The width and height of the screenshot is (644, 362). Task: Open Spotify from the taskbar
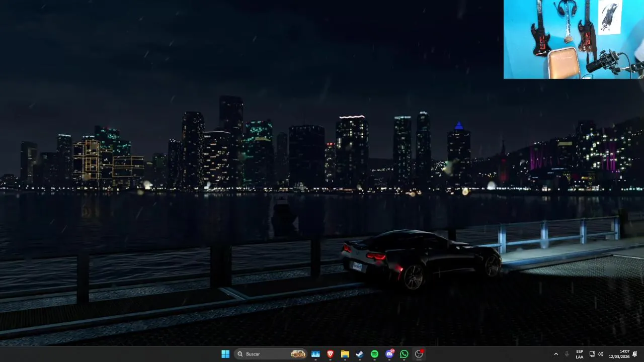pos(374,354)
